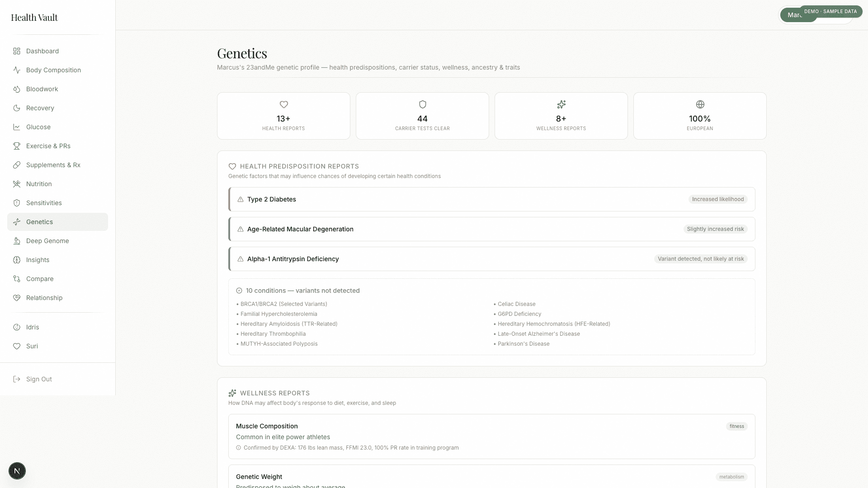The height and width of the screenshot is (488, 868).
Task: Click the Body Composition pulse icon
Action: click(17, 70)
